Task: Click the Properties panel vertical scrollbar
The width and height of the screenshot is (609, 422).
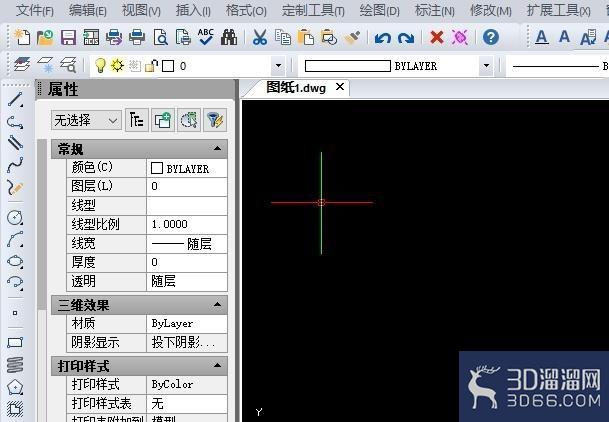Action: point(42,223)
